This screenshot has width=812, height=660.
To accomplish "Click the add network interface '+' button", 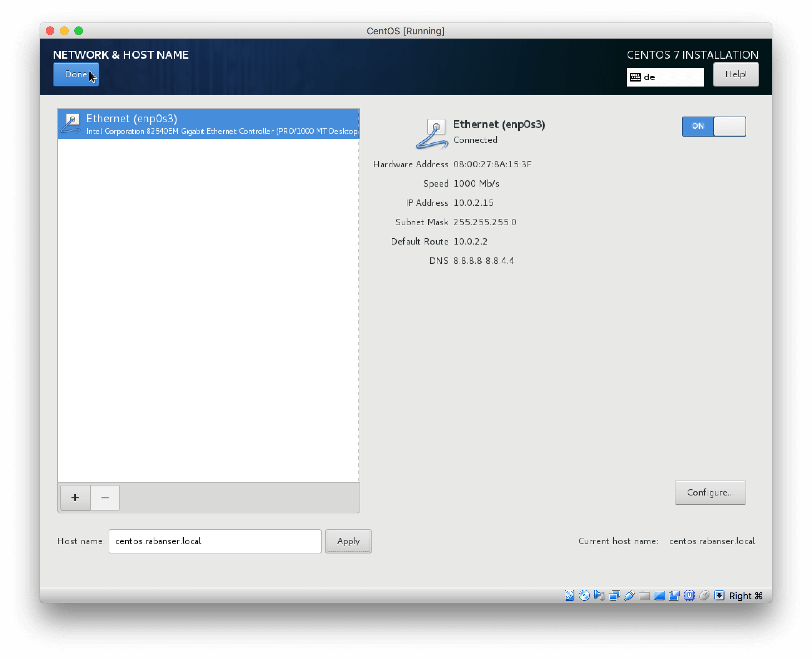I will coord(75,497).
